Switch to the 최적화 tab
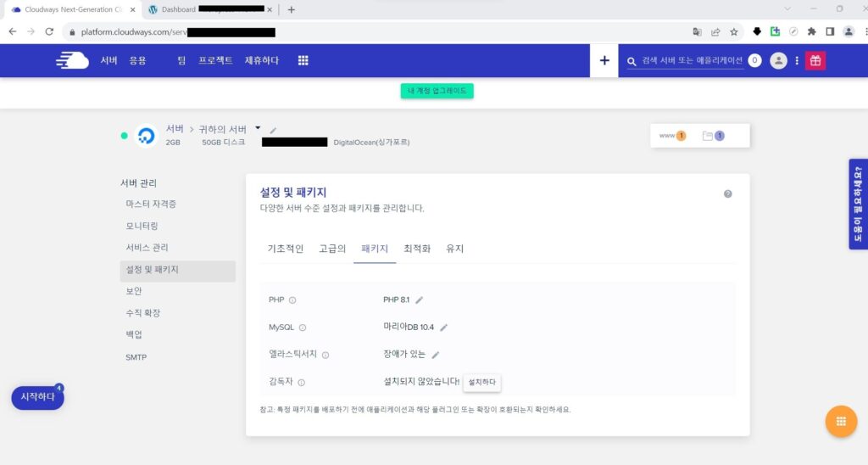The image size is (868, 465). pyautogui.click(x=417, y=249)
